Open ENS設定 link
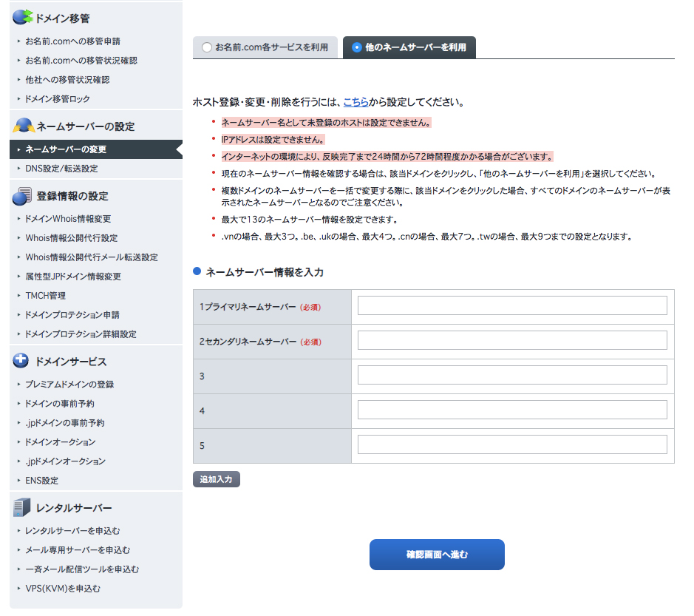The height and width of the screenshot is (616, 694). (42, 480)
